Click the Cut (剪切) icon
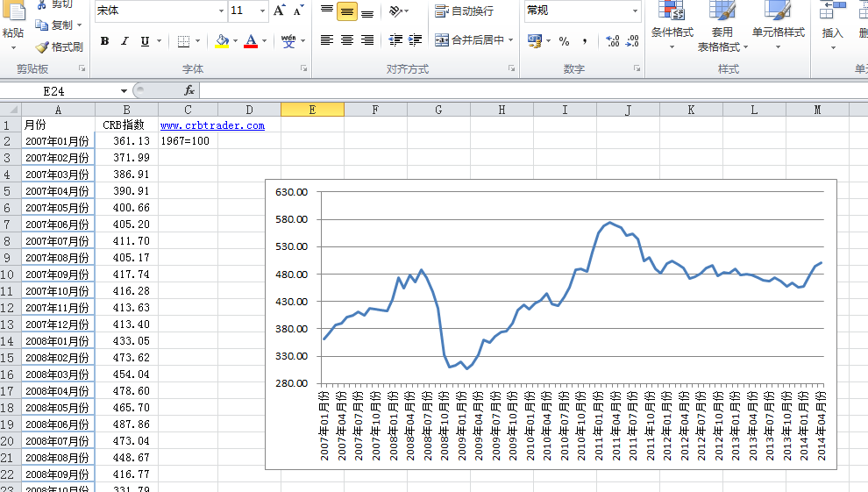The image size is (868, 492). (41, 4)
